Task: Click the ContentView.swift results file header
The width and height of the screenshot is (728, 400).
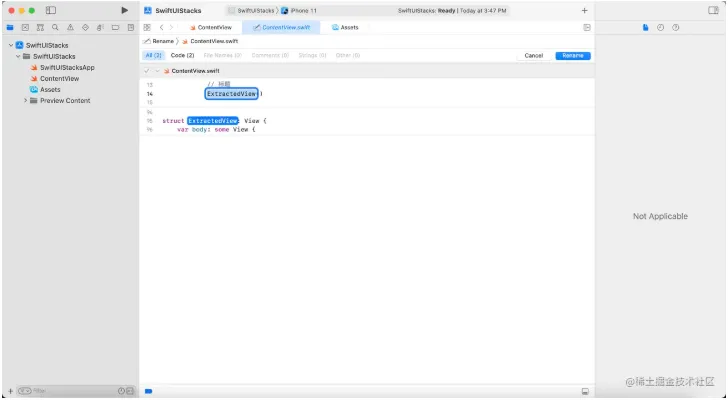Action: (x=367, y=71)
